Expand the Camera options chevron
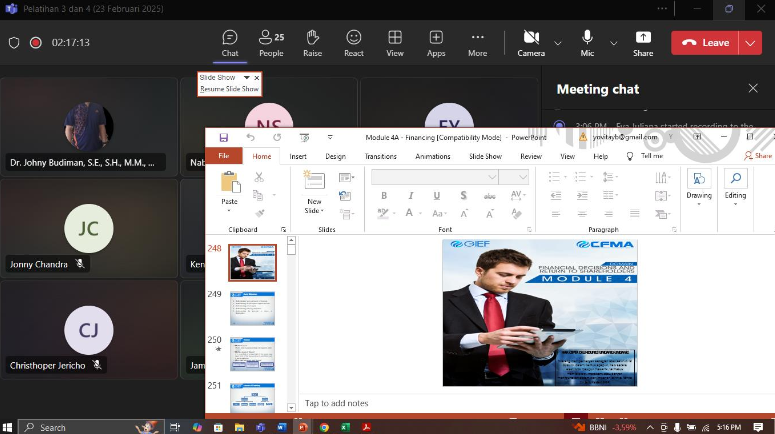The width and height of the screenshot is (775, 434). 558,43
